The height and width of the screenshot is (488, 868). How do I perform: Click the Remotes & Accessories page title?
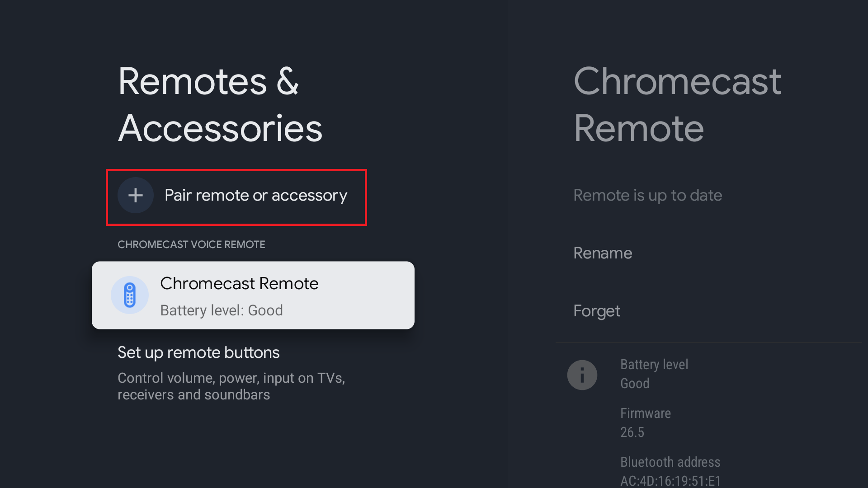pos(220,105)
